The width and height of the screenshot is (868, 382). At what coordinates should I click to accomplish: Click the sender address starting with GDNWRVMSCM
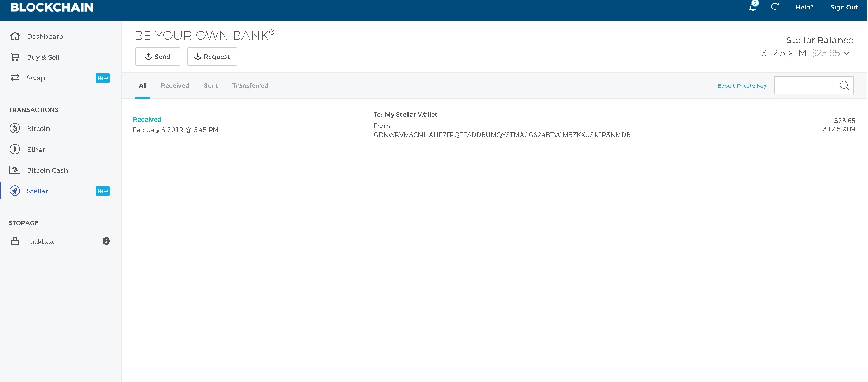pos(502,135)
